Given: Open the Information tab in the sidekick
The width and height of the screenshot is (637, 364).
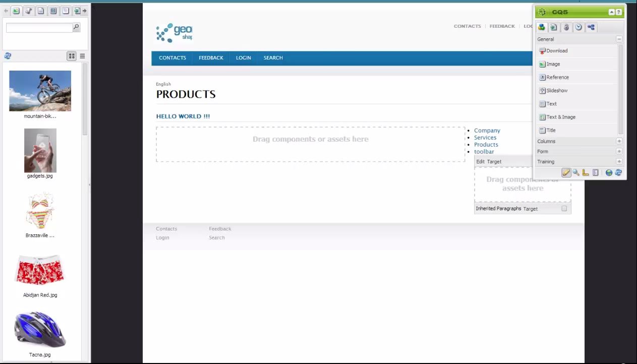Looking at the screenshot, I should [x=566, y=27].
